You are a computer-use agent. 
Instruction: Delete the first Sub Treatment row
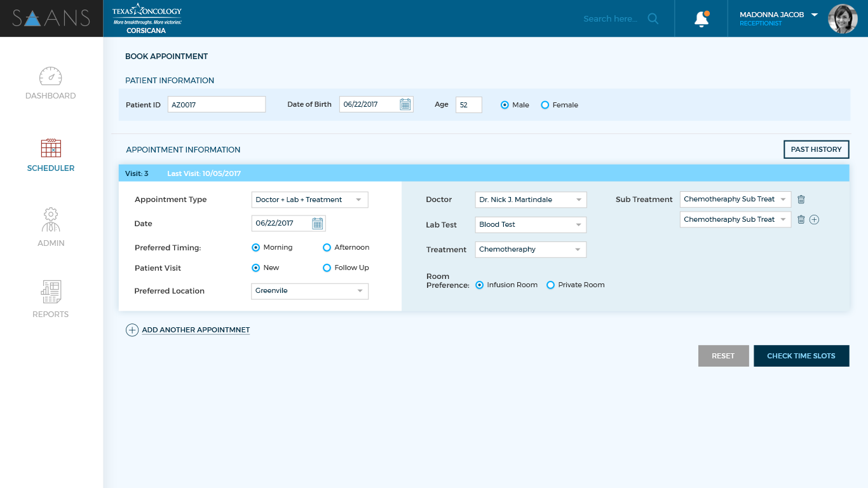[801, 200]
